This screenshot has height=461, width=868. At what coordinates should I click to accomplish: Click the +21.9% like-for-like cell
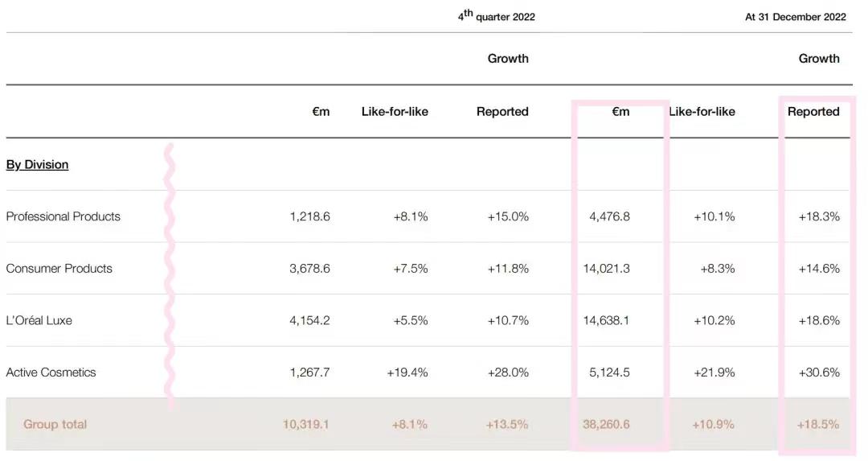click(x=714, y=373)
